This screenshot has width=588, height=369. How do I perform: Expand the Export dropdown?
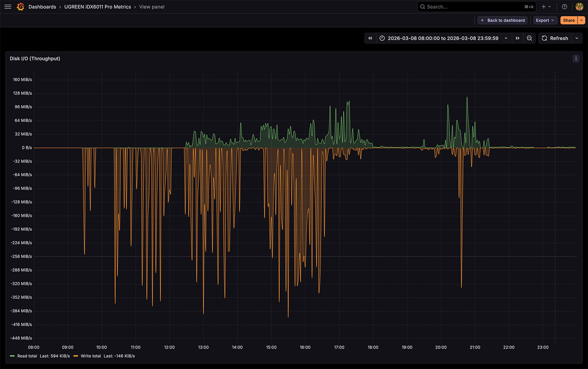(x=545, y=20)
